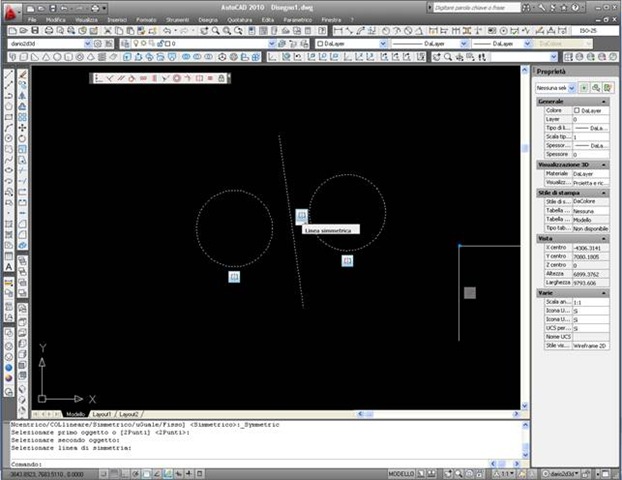Click the Plot printer icon in toolbar
Viewport: 622px width, 480px height.
[48, 31]
